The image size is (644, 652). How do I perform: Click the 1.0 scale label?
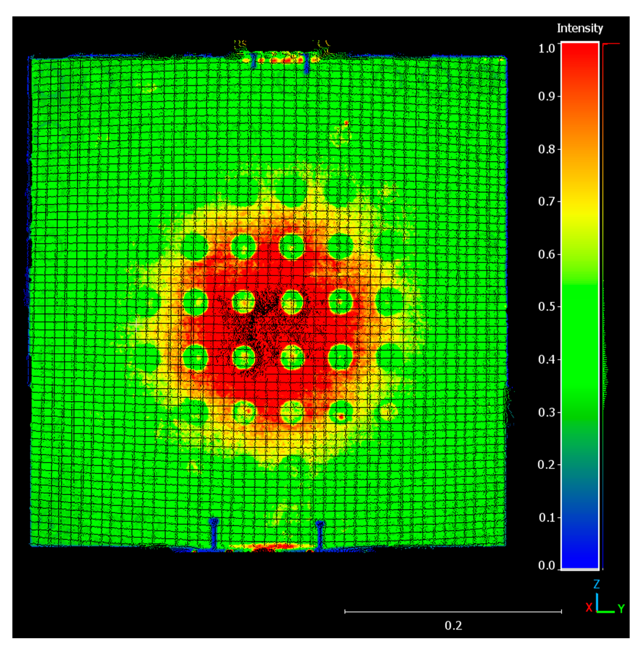click(x=547, y=49)
